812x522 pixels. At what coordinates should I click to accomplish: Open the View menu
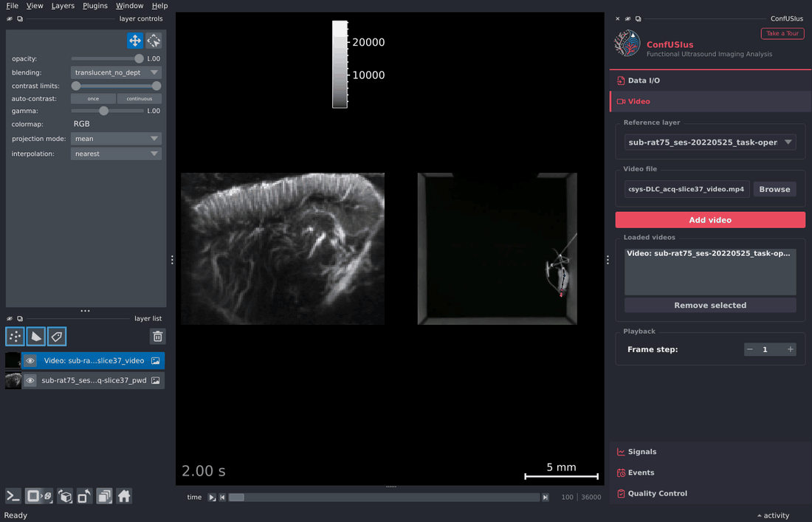pyautogui.click(x=35, y=6)
